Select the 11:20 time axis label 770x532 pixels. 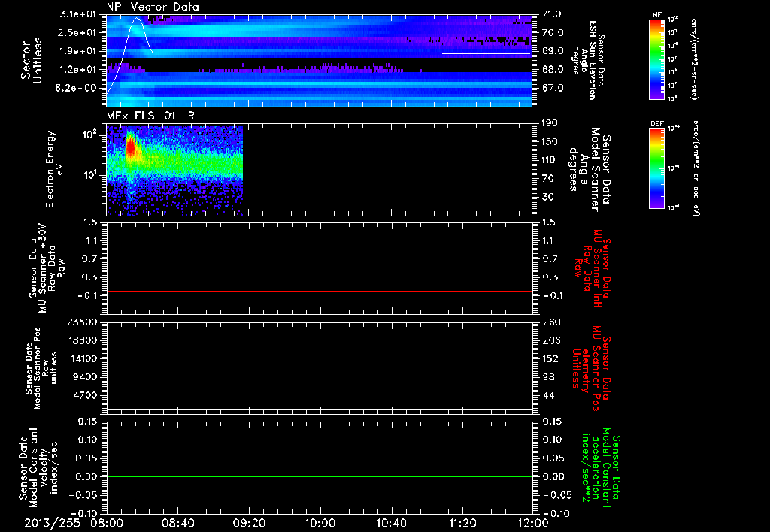tap(462, 522)
